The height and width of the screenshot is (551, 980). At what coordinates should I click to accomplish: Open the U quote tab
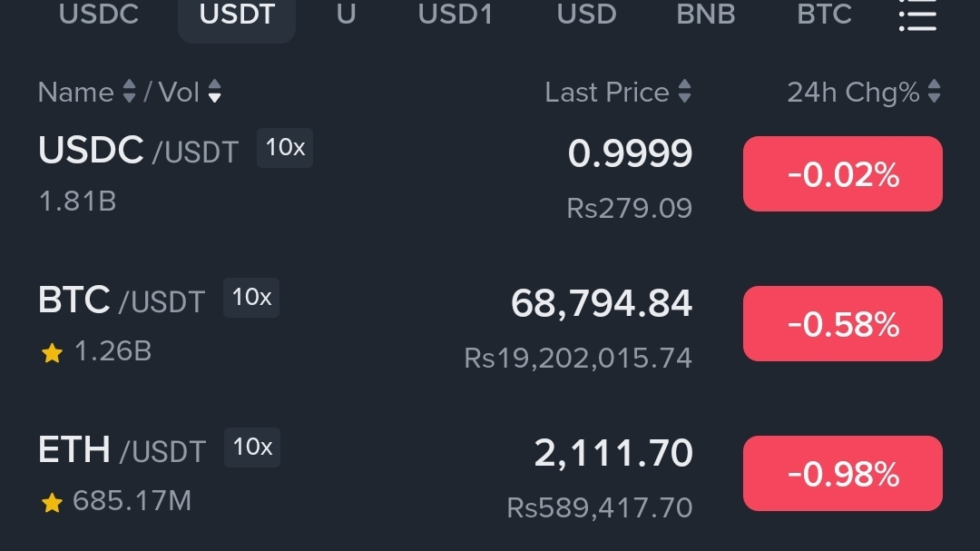pos(346,15)
